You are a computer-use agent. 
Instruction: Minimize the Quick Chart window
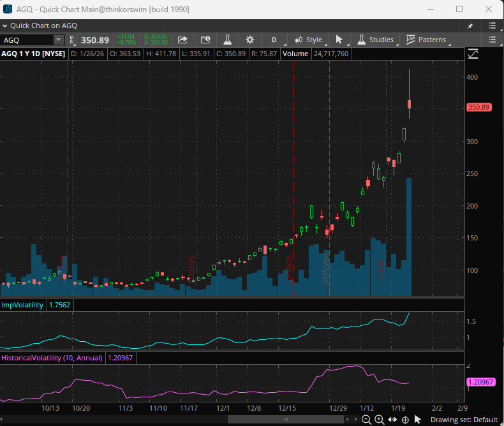[x=431, y=9]
